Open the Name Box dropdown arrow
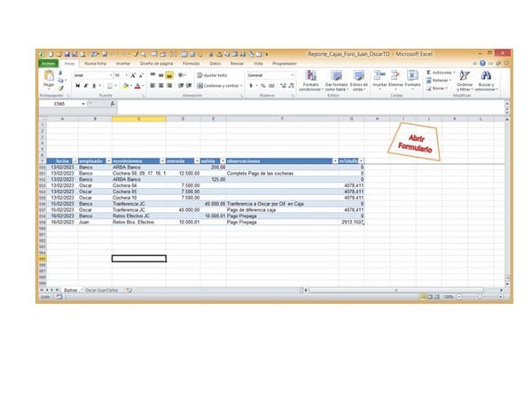Screen dimensions: 532x399 pos(83,104)
